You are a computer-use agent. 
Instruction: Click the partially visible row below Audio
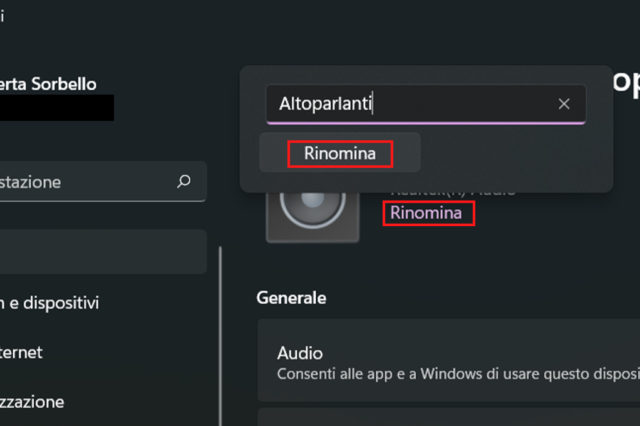point(450,416)
